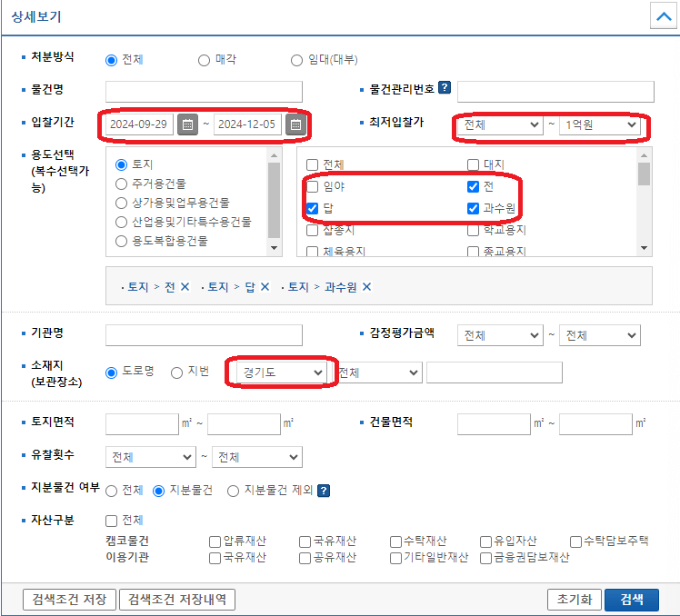Viewport: 680px width, 616px height.
Task: Check 압류재산 under 캠코물건
Action: click(215, 541)
